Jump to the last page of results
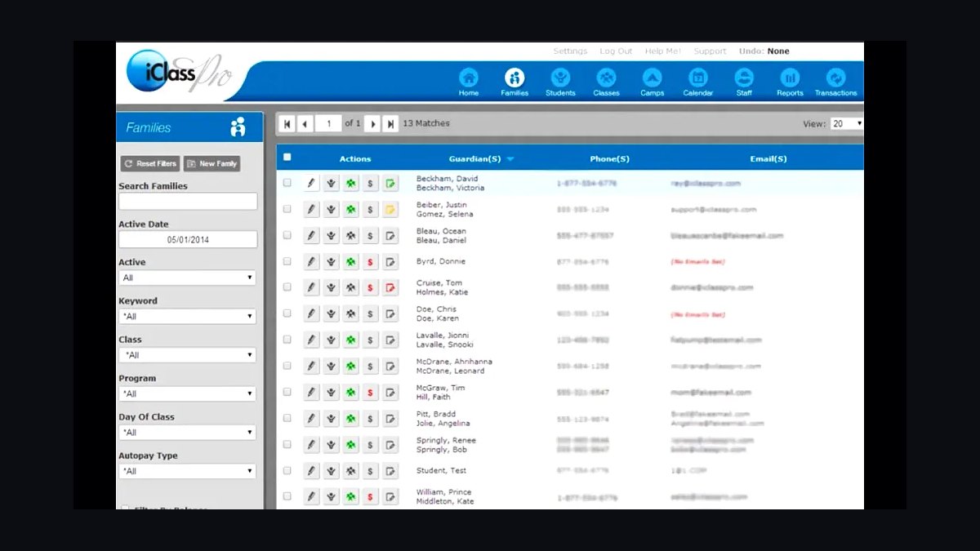 coord(391,123)
